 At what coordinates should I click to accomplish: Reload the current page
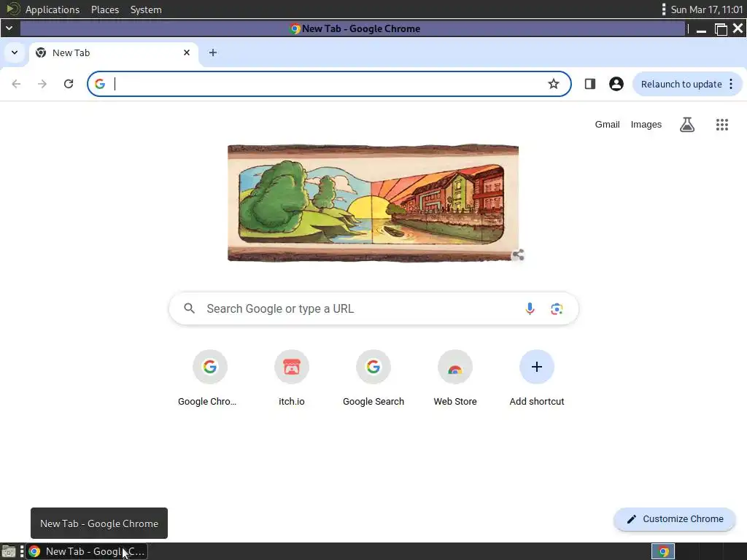click(69, 84)
